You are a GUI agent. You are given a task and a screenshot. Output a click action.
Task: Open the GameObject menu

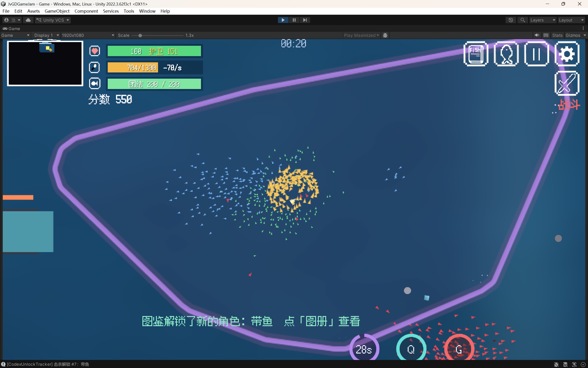point(57,11)
